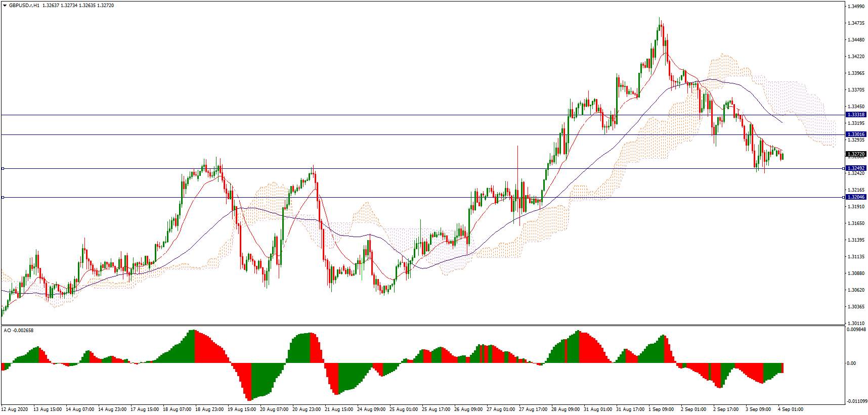Click the 1.34220 price scale value
The height and width of the screenshot is (415, 868).
pyautogui.click(x=856, y=57)
